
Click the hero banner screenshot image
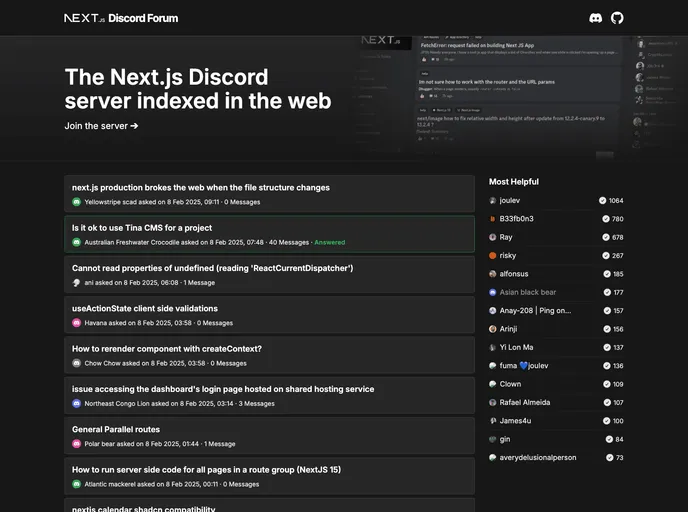click(x=500, y=95)
